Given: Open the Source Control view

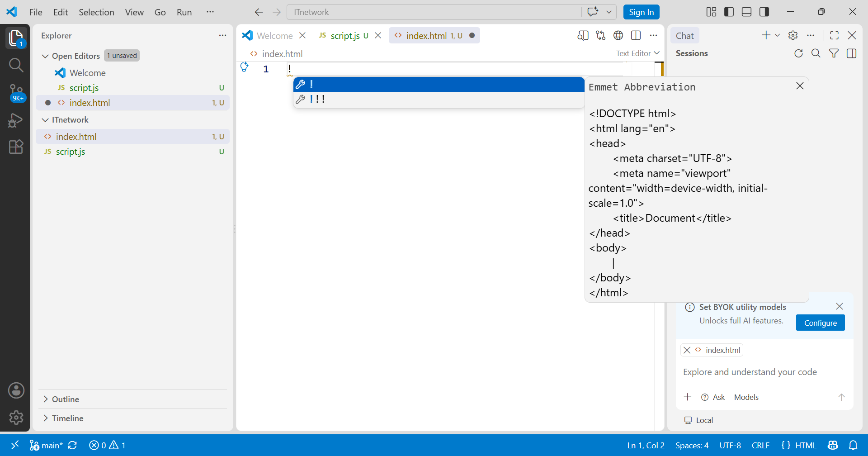Looking at the screenshot, I should coord(16,93).
